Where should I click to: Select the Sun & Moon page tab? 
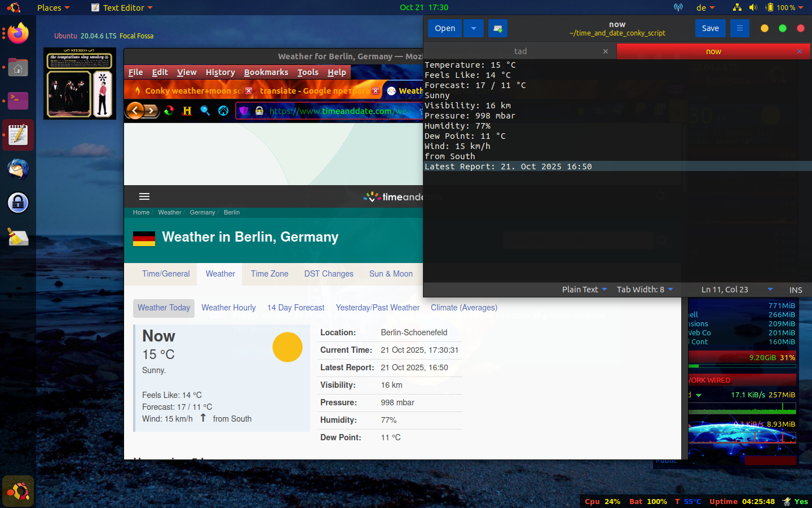(x=391, y=274)
